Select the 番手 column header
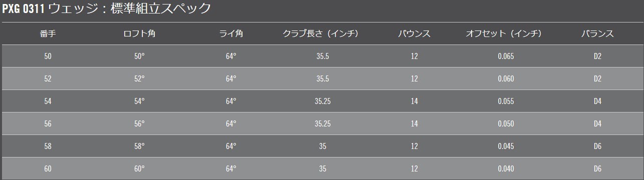 click(x=48, y=34)
